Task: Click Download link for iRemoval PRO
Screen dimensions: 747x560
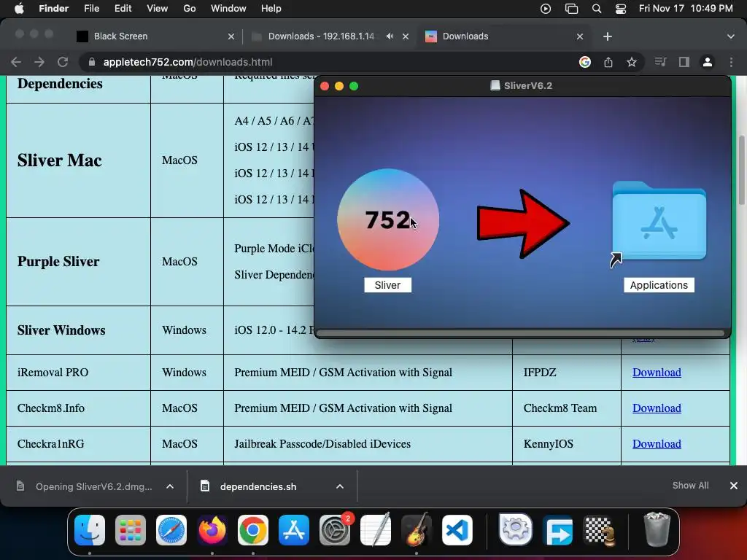Action: tap(657, 373)
